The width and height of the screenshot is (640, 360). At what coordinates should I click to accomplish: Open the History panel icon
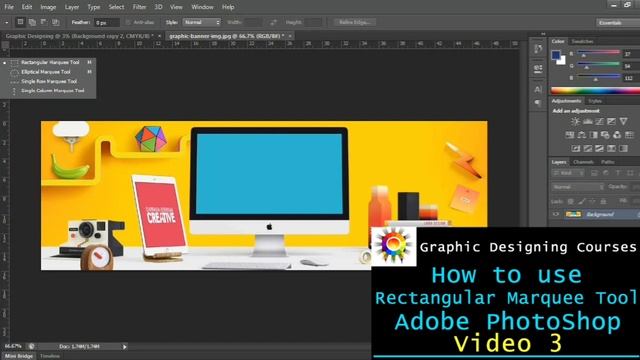[538, 49]
